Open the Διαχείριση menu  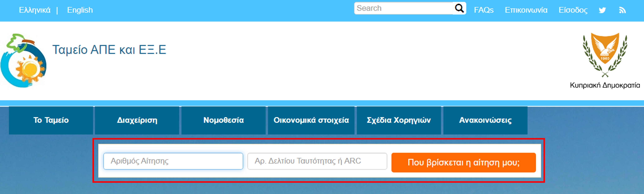click(137, 120)
